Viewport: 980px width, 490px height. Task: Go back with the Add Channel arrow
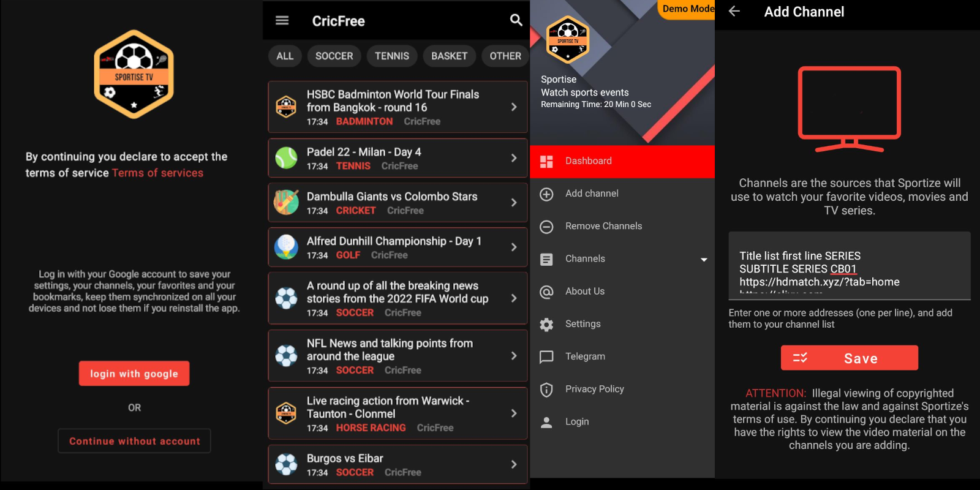734,11
